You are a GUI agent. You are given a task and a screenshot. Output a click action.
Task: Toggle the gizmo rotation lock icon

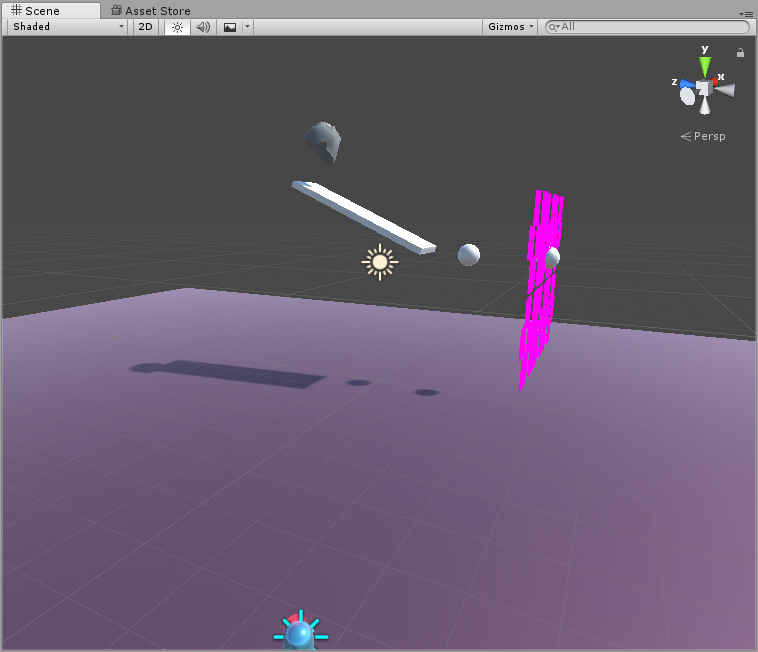click(740, 53)
